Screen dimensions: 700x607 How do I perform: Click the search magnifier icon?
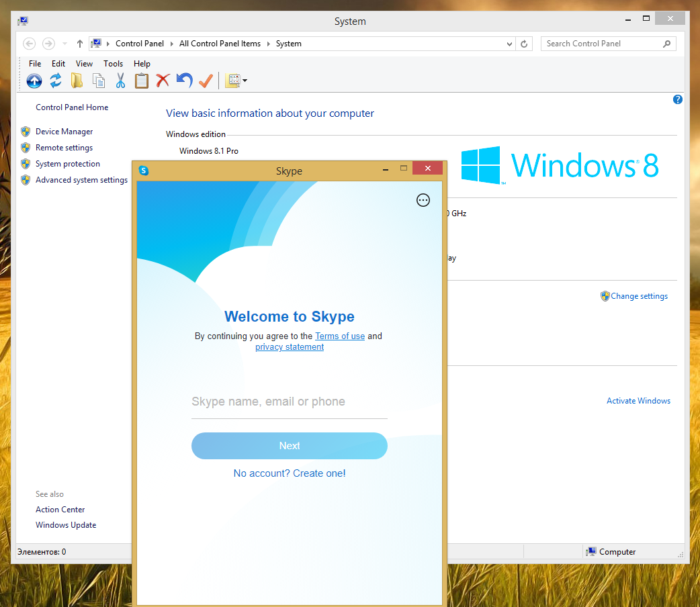[x=666, y=44]
